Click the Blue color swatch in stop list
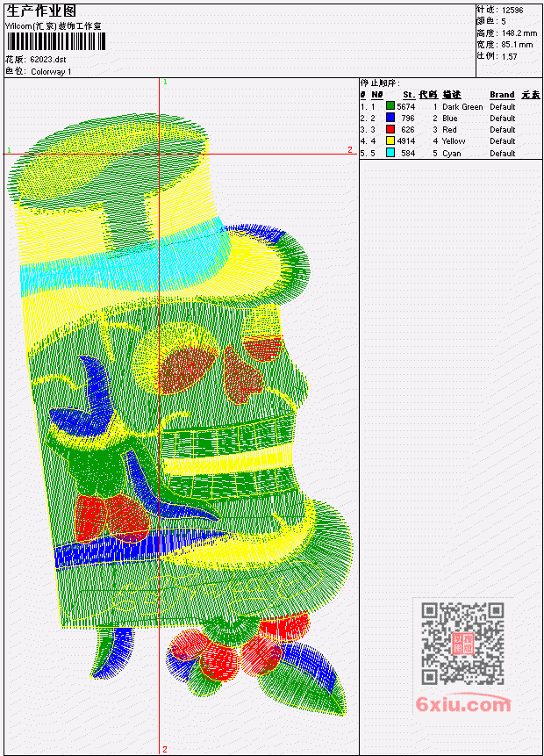Screen dimensions: 544x756 pos(390,118)
